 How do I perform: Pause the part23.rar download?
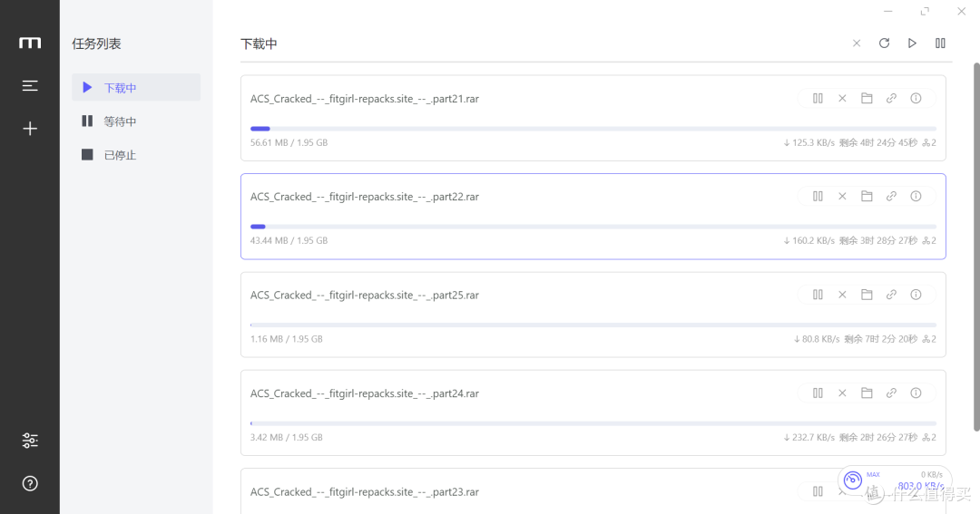(818, 491)
